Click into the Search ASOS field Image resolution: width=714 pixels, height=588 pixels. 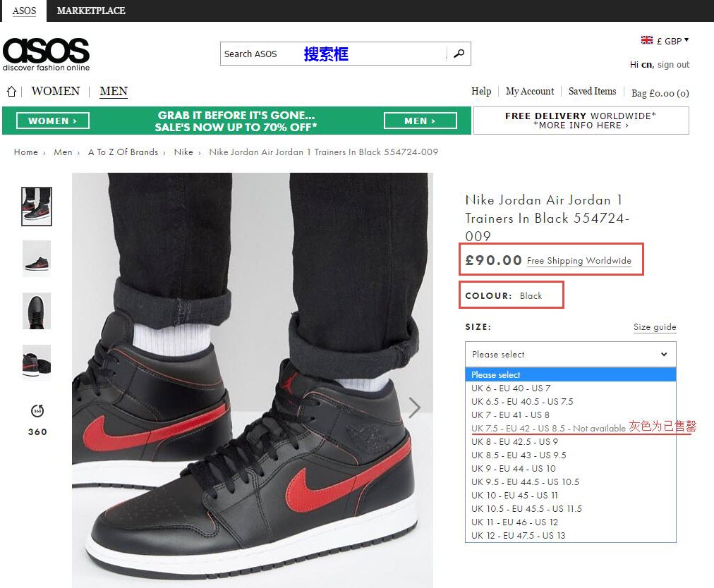pyautogui.click(x=333, y=54)
